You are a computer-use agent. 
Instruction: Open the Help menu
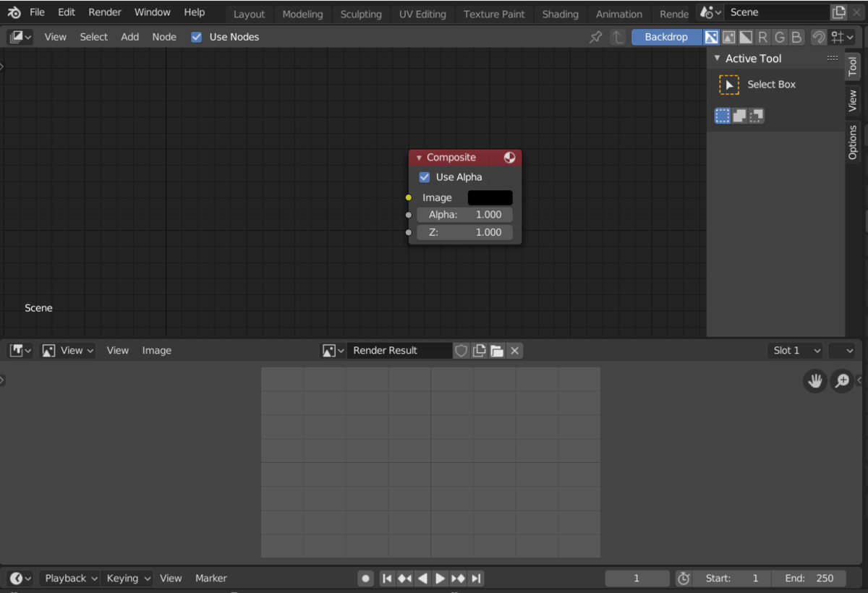[x=195, y=12]
